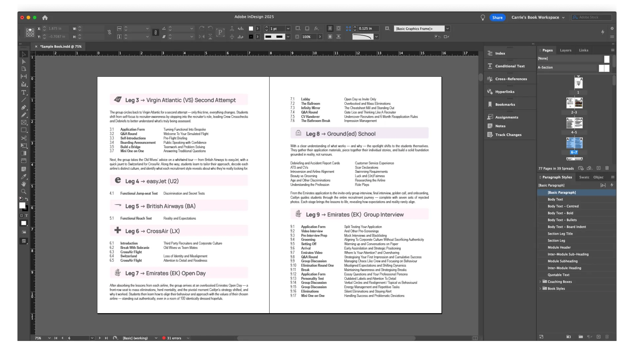Click the fill color swatch in toolbar
This screenshot has height=364, width=634.
[x=22, y=205]
